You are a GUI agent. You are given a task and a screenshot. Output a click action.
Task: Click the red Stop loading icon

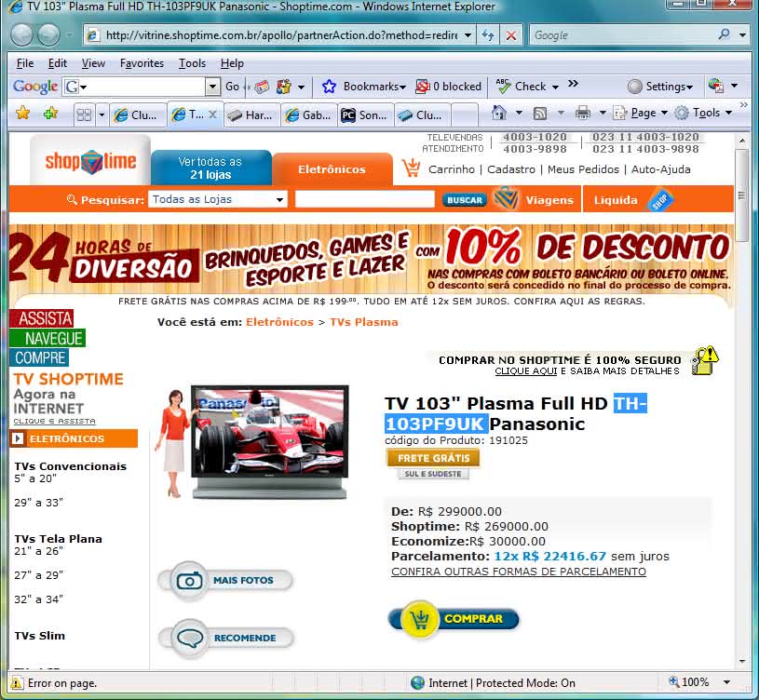click(x=510, y=35)
